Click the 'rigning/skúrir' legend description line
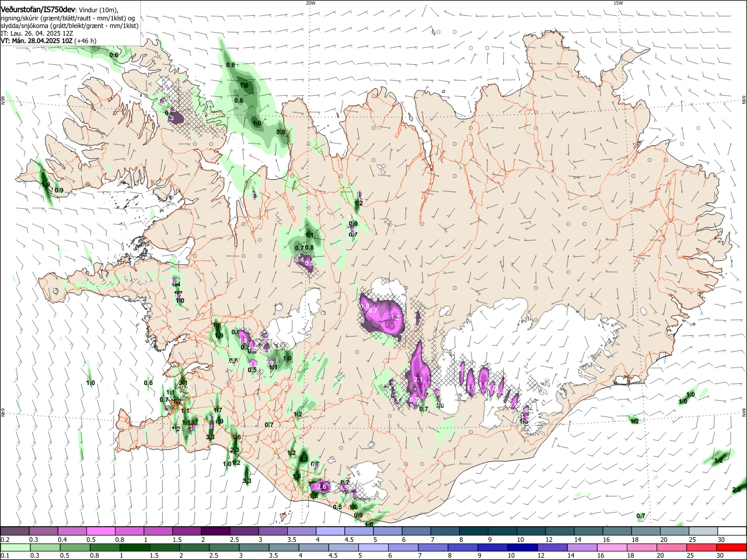747x560 pixels. tap(67, 17)
